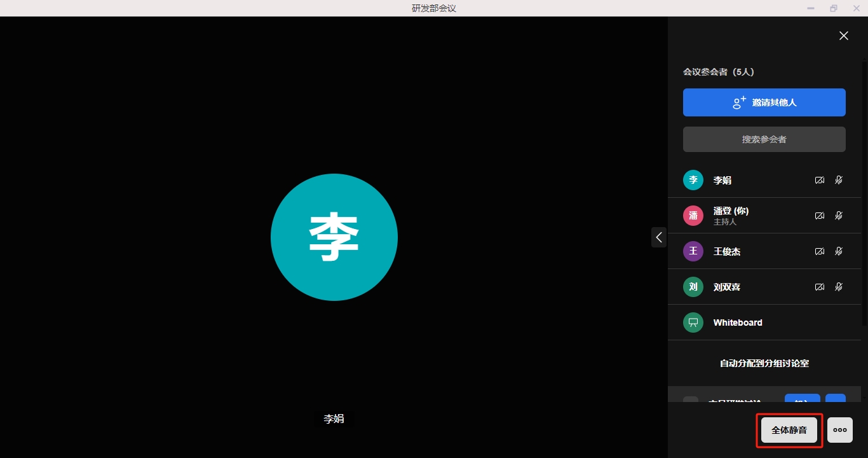
Task: Click 李娟's muted microphone icon
Action: (x=839, y=180)
